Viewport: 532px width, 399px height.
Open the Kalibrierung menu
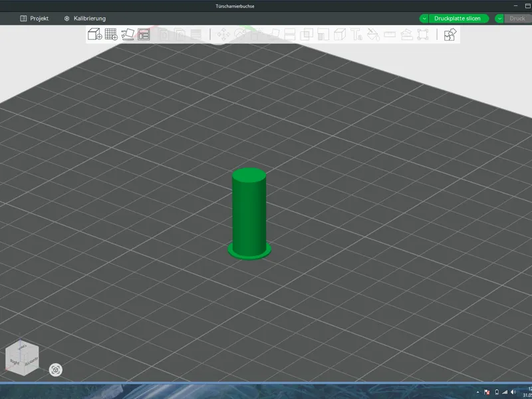pos(85,19)
